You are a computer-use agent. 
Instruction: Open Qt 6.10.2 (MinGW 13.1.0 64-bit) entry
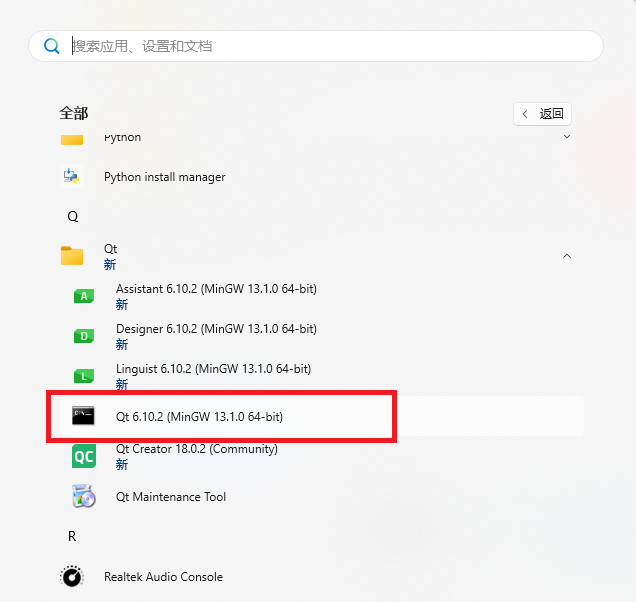(x=322, y=416)
